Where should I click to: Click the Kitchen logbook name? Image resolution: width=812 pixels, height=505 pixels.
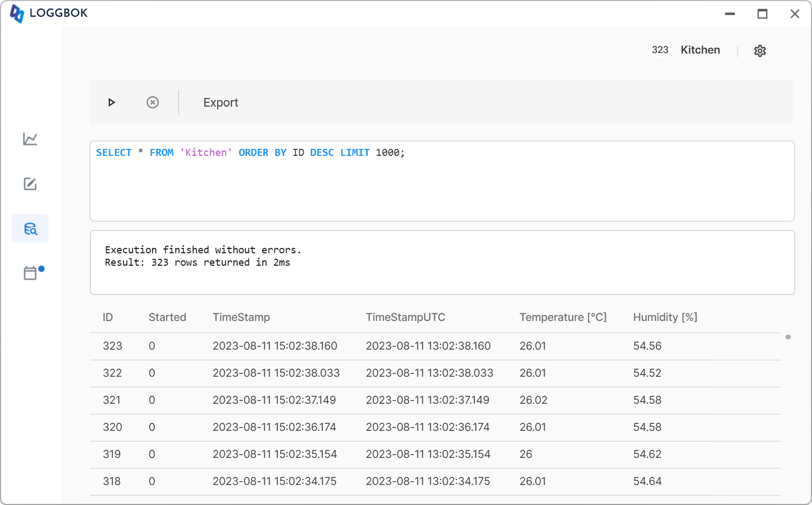[x=700, y=50]
